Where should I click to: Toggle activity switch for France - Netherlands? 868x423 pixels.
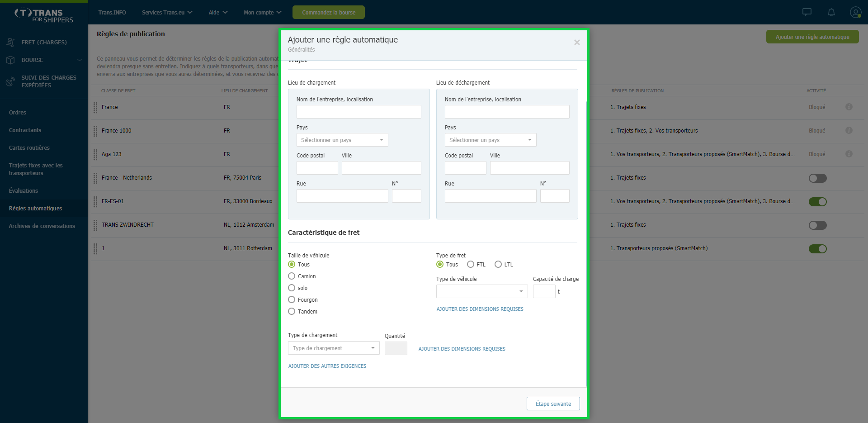(817, 178)
